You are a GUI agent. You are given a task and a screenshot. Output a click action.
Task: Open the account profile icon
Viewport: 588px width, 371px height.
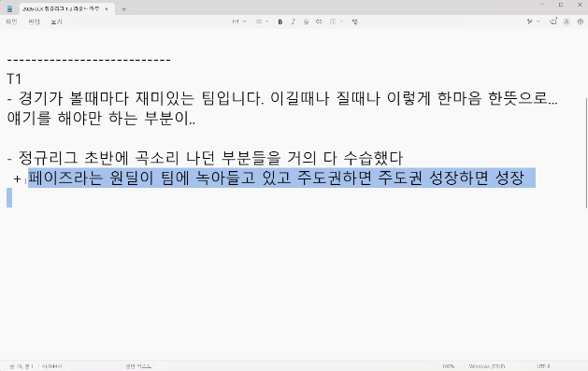(566, 21)
